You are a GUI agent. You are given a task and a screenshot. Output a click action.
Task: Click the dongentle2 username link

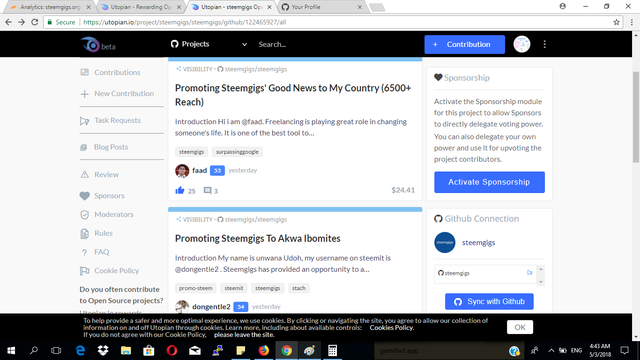point(211,307)
